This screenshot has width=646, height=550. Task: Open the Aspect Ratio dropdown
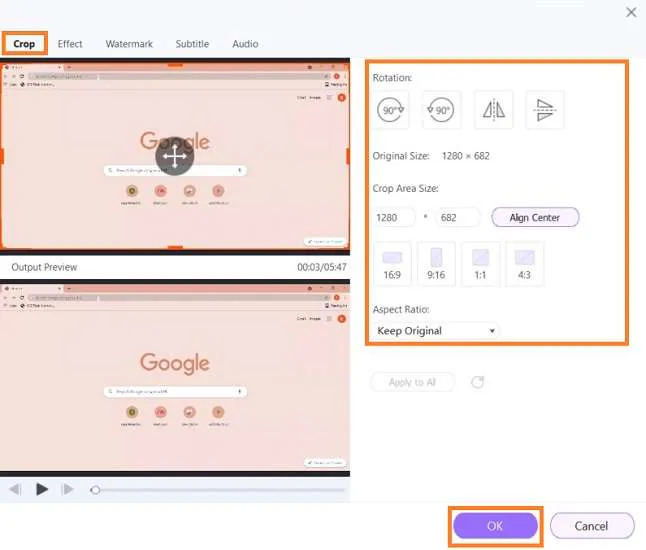click(x=436, y=331)
